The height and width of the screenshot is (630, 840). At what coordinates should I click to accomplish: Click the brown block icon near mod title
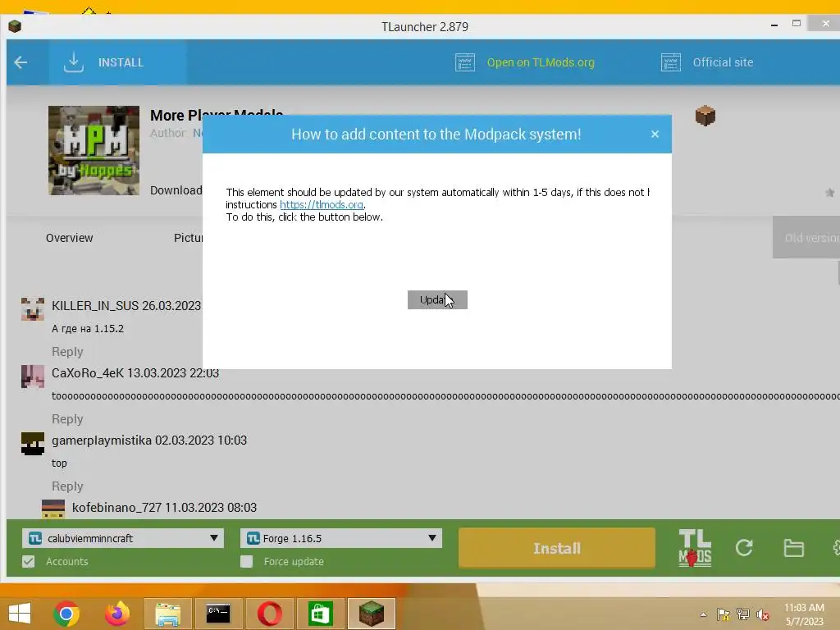(x=705, y=116)
